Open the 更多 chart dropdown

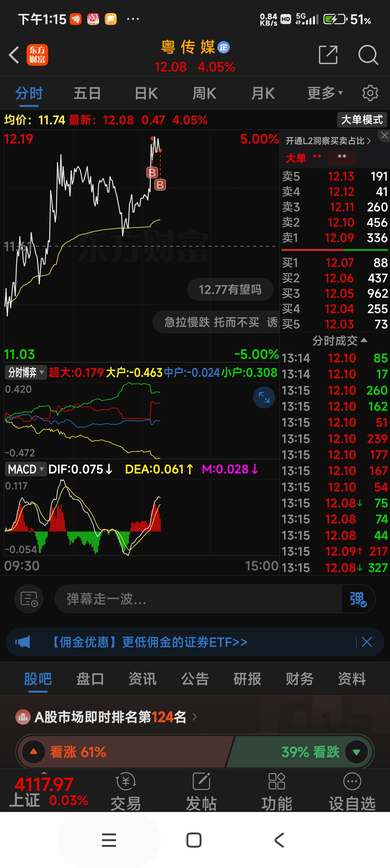pyautogui.click(x=325, y=93)
